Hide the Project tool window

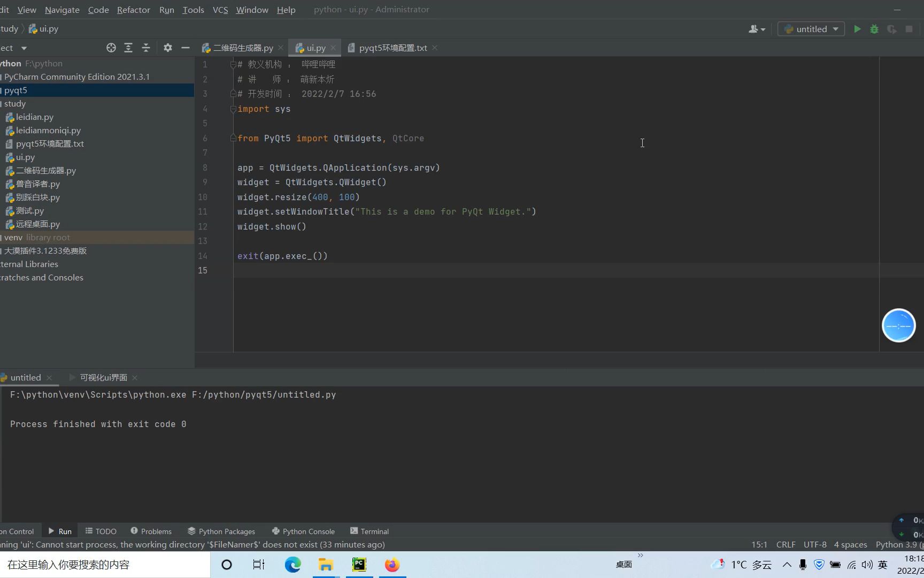(x=185, y=48)
